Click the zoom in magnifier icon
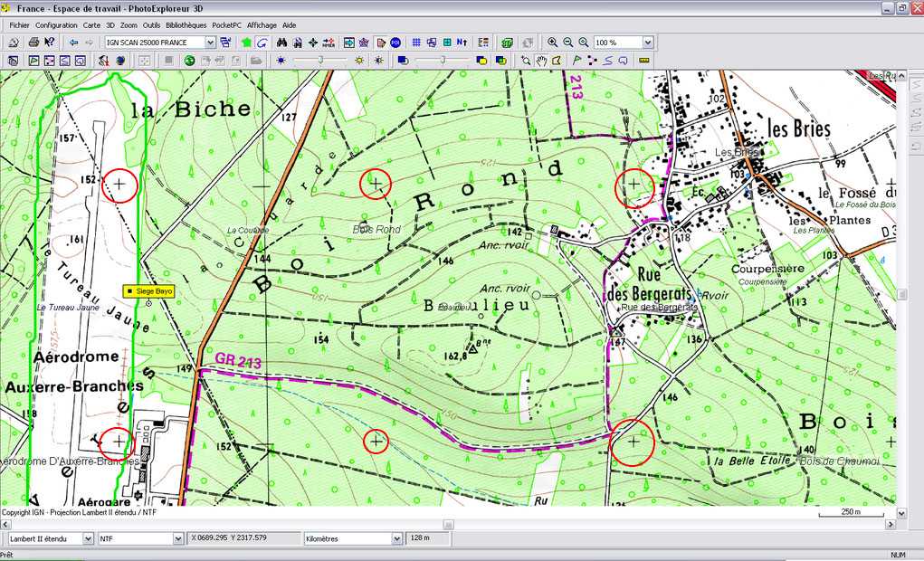 (552, 43)
